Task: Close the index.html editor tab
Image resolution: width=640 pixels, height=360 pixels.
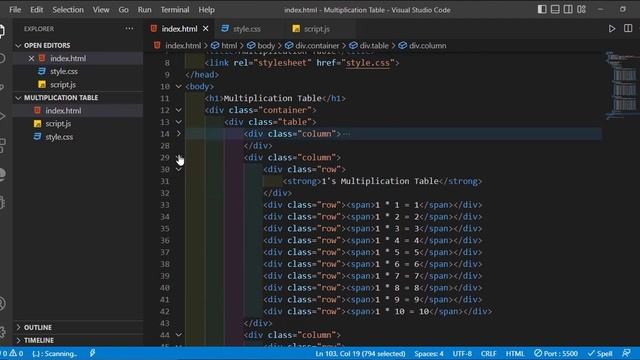Action: pos(205,29)
